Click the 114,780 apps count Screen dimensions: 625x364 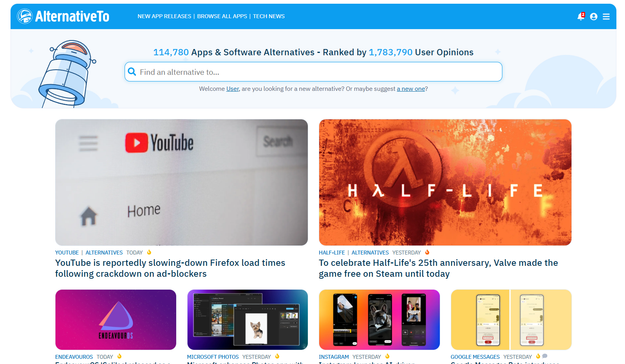[171, 52]
